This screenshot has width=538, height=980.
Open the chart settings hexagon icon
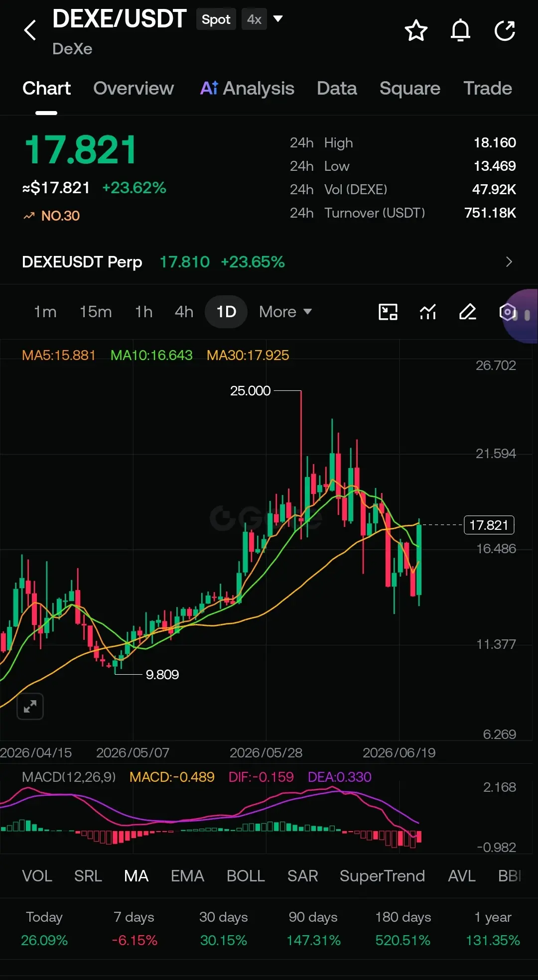tap(507, 312)
